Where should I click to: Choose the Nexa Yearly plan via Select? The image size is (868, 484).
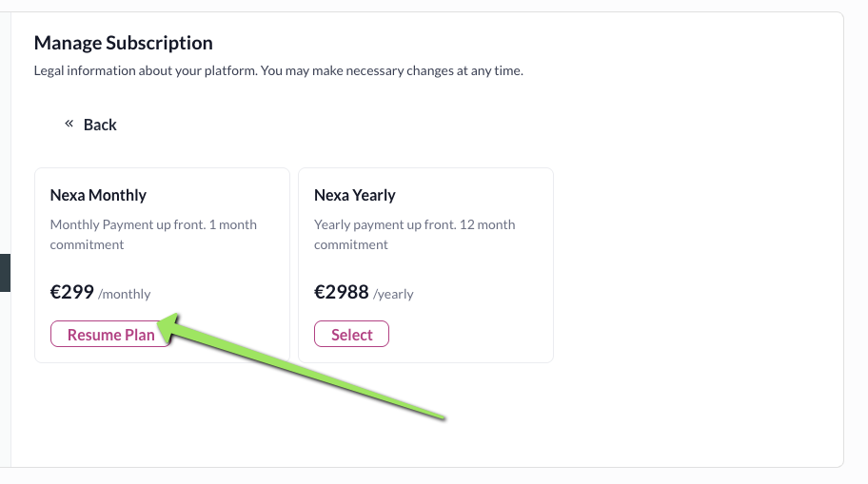351,335
